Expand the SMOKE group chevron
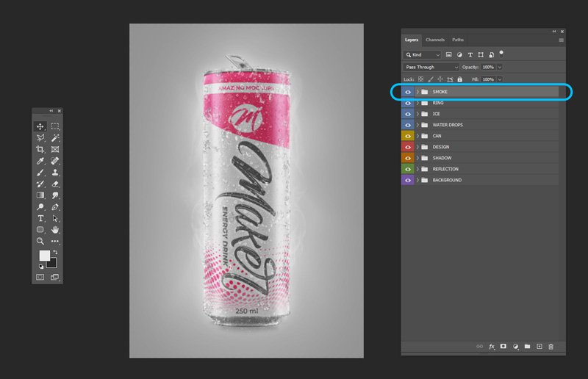This screenshot has width=588, height=379. click(417, 92)
